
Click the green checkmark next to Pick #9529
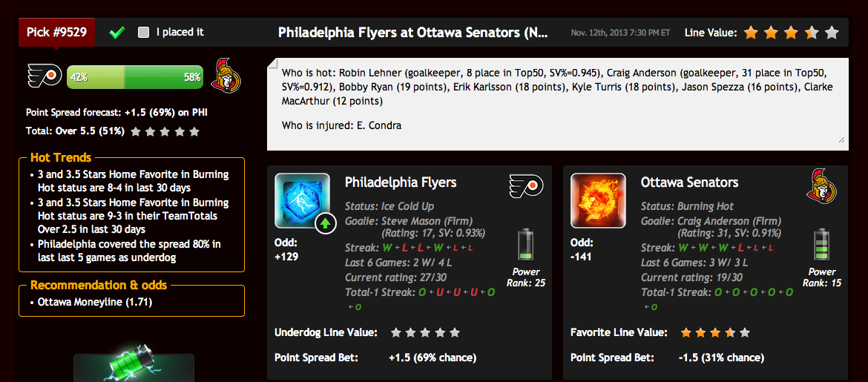tap(116, 33)
